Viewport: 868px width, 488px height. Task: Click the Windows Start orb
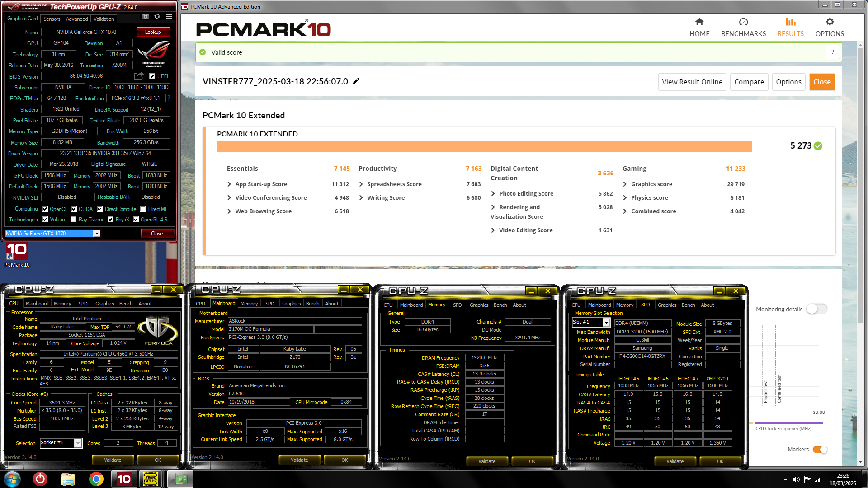(12, 479)
